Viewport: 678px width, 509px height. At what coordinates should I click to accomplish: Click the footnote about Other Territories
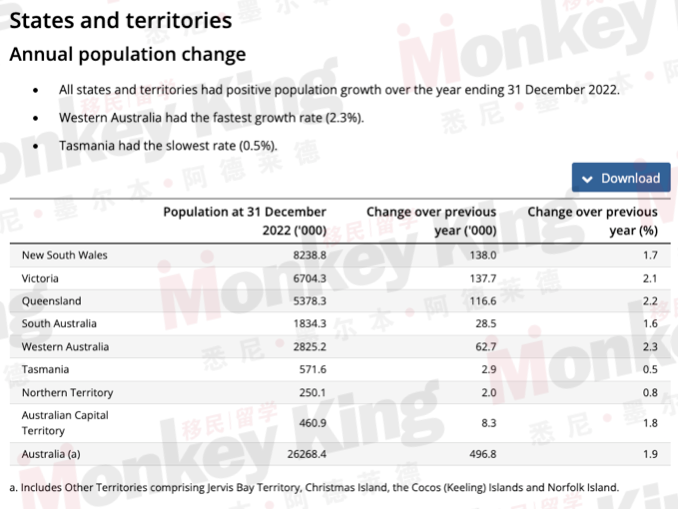point(314,488)
